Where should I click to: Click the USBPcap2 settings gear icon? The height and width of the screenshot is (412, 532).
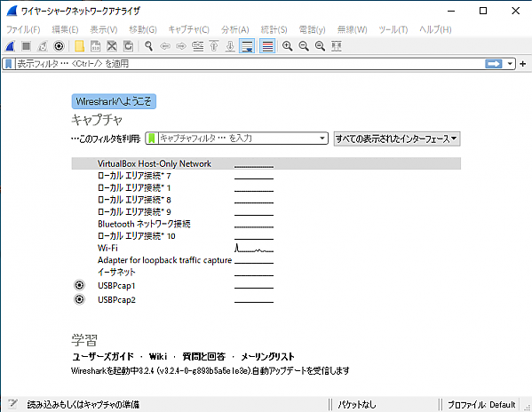coord(79,299)
